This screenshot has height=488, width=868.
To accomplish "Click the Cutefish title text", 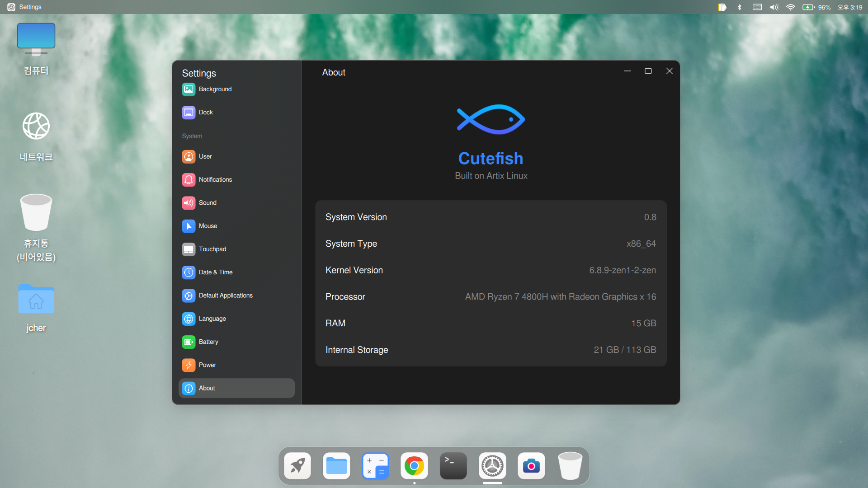I will click(491, 159).
